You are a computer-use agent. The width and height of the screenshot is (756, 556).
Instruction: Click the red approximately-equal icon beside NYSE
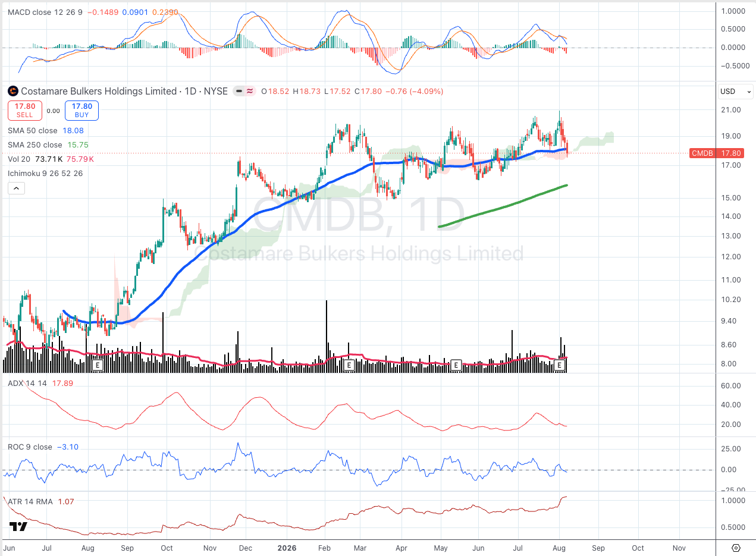pos(250,91)
